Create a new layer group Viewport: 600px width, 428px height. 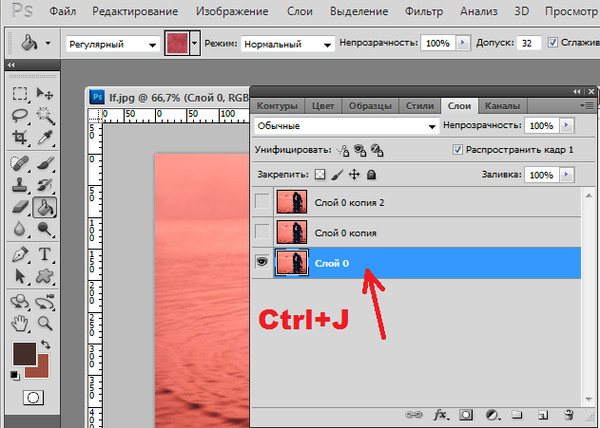pyautogui.click(x=517, y=415)
